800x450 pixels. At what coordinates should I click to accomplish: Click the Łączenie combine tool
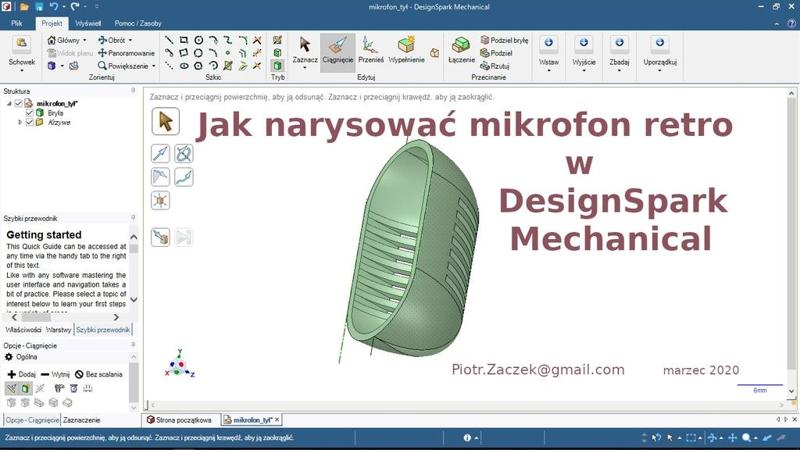pos(461,51)
